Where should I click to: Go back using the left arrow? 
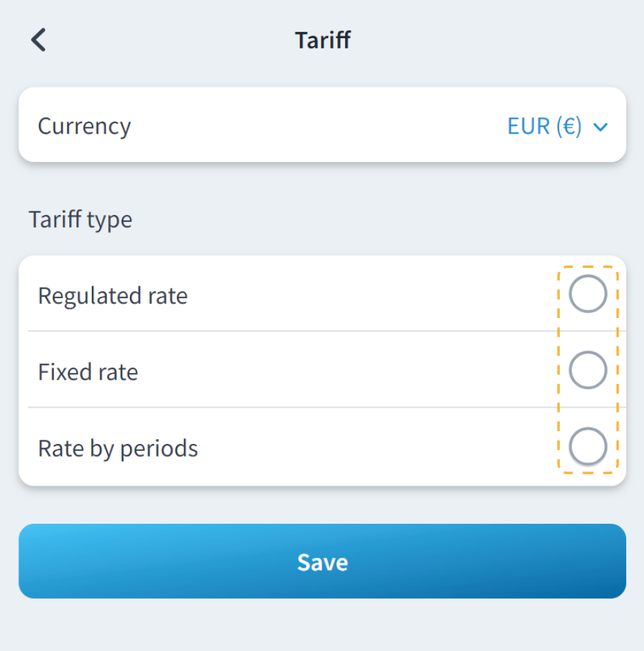pos(38,40)
